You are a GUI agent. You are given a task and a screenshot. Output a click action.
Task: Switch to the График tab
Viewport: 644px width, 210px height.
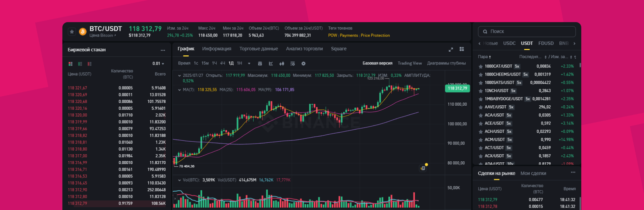[186, 49]
